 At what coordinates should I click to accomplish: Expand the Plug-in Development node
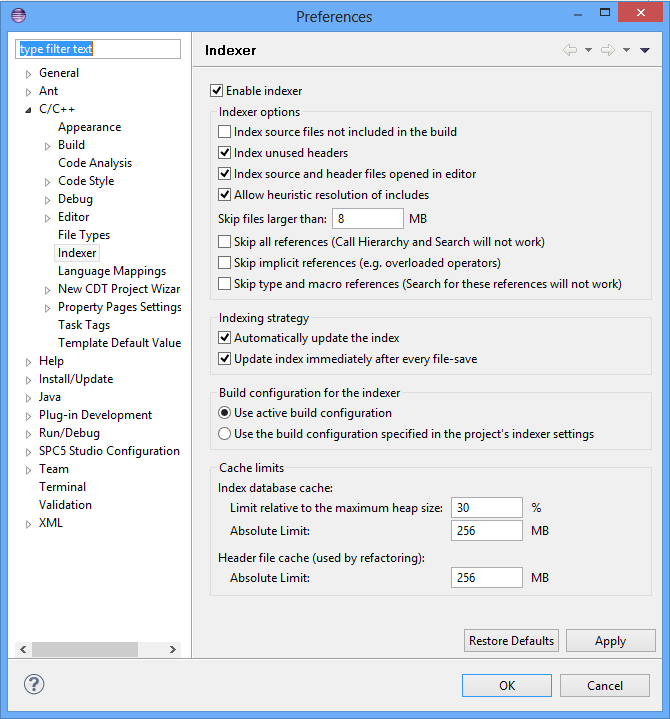(x=28, y=416)
